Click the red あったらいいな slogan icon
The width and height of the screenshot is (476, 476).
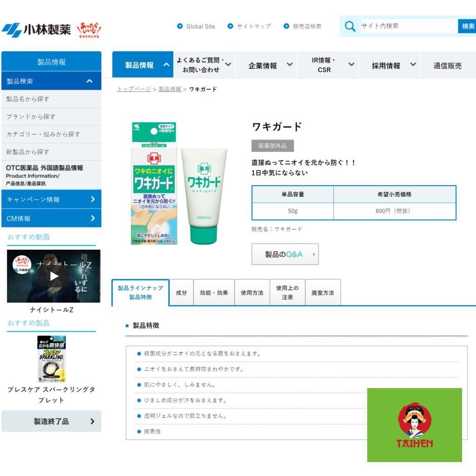pyautogui.click(x=89, y=30)
